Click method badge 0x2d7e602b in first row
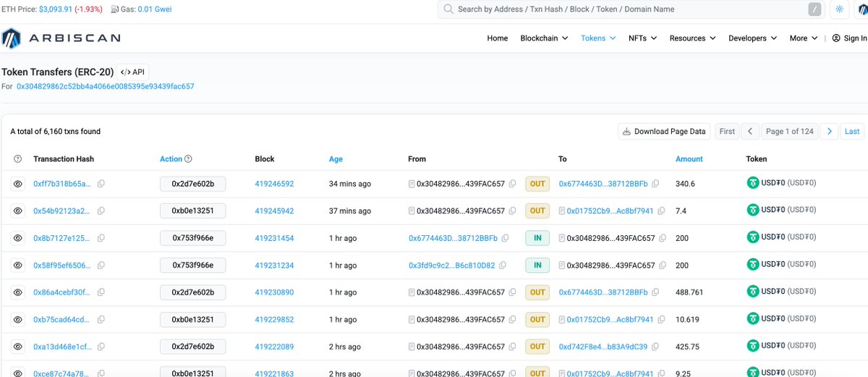 click(192, 184)
